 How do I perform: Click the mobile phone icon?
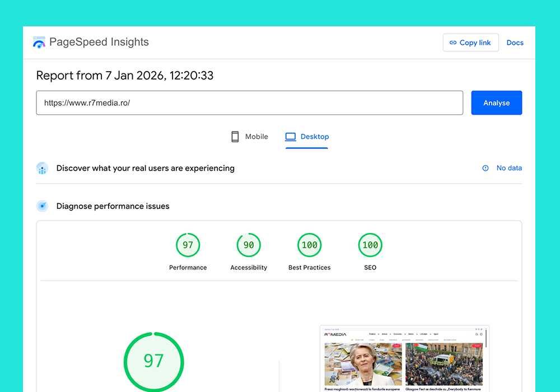pos(235,137)
